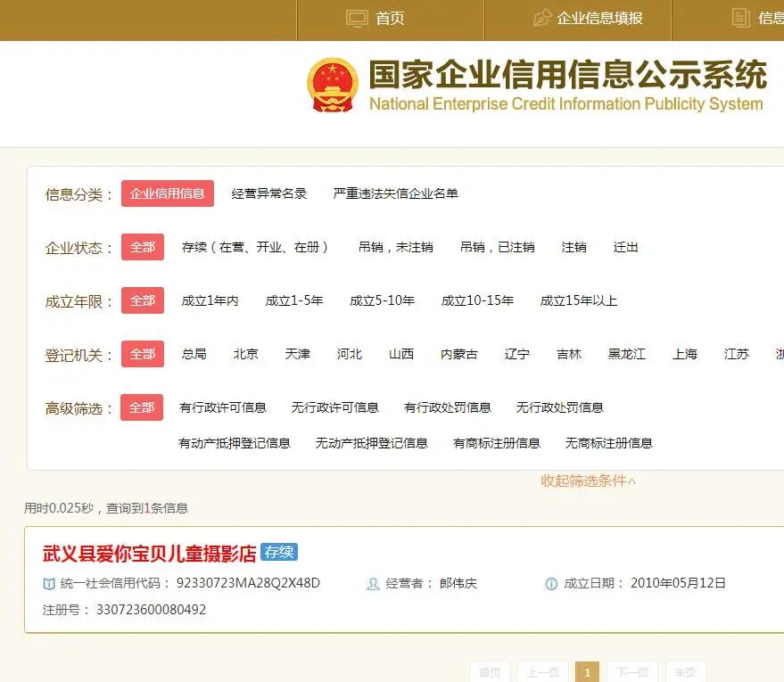The height and width of the screenshot is (682, 784).
Task: Collapse filters via 收起筛选条件
Action: click(588, 481)
